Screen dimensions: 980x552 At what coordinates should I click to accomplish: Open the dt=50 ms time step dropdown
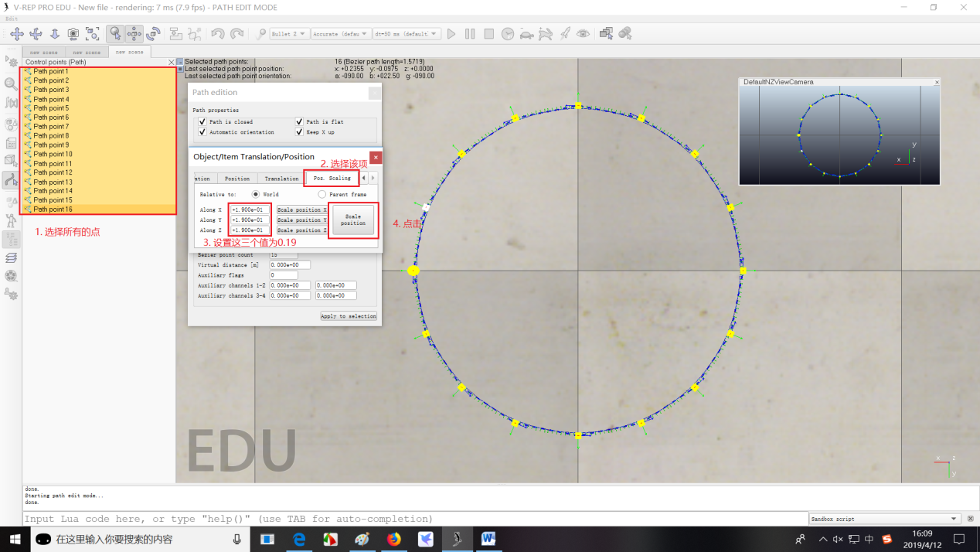pyautogui.click(x=407, y=34)
